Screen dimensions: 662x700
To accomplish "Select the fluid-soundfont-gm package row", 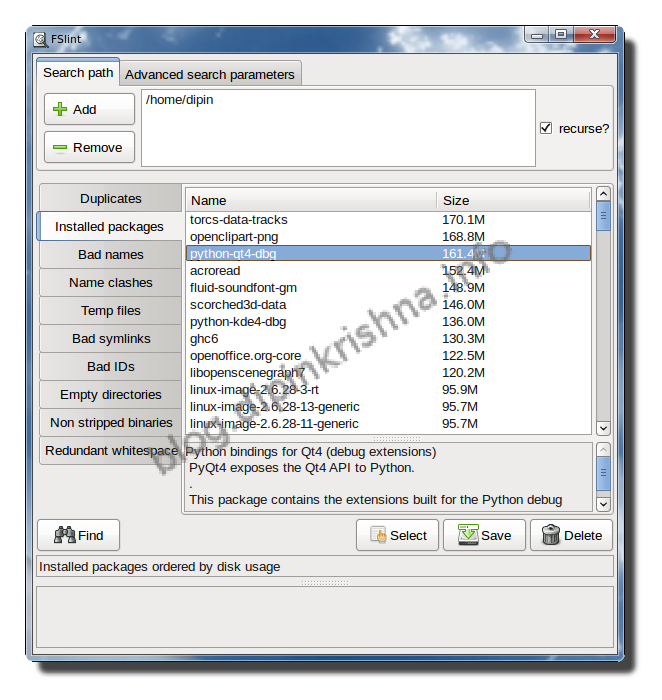I will pos(388,288).
